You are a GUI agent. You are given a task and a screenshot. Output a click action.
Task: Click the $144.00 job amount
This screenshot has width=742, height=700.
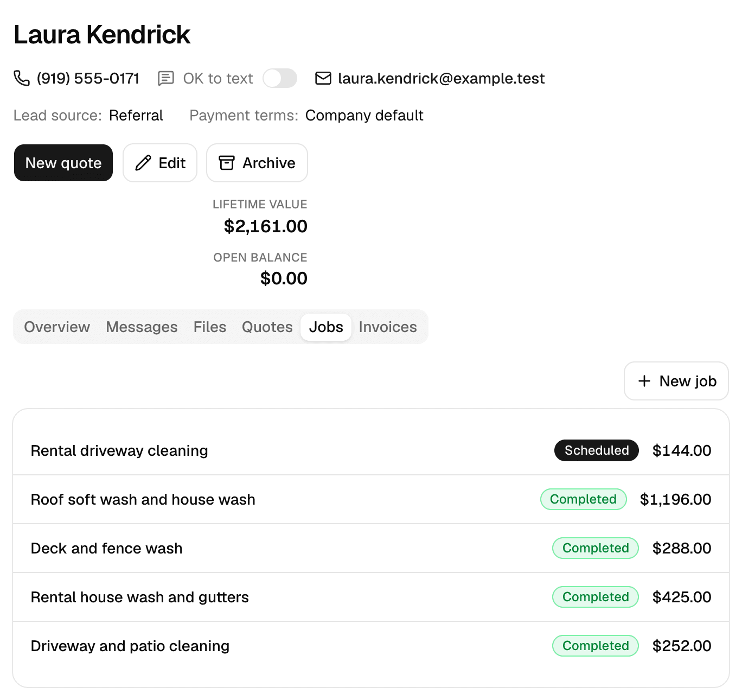click(x=682, y=450)
